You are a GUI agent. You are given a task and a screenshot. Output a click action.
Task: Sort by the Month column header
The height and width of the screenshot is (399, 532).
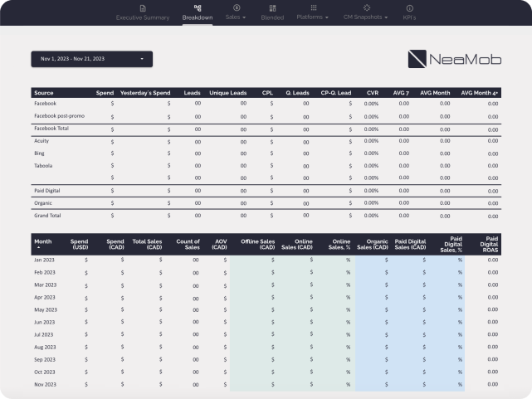click(x=42, y=241)
